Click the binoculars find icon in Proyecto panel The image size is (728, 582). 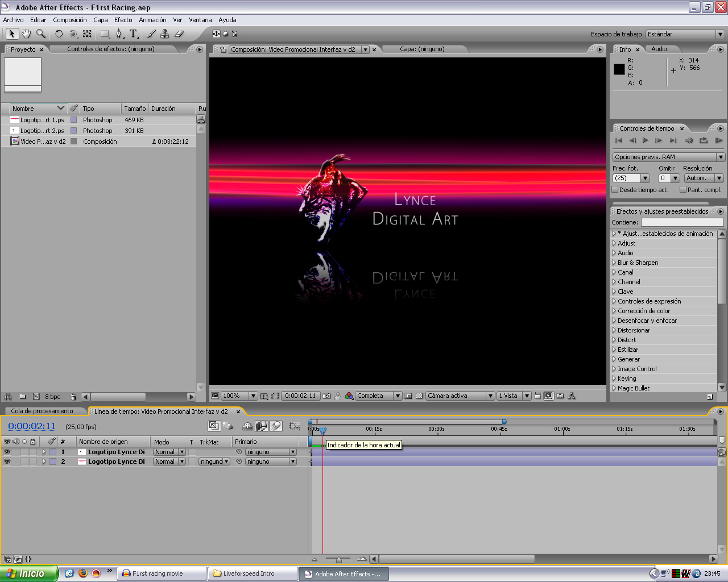[x=8, y=397]
